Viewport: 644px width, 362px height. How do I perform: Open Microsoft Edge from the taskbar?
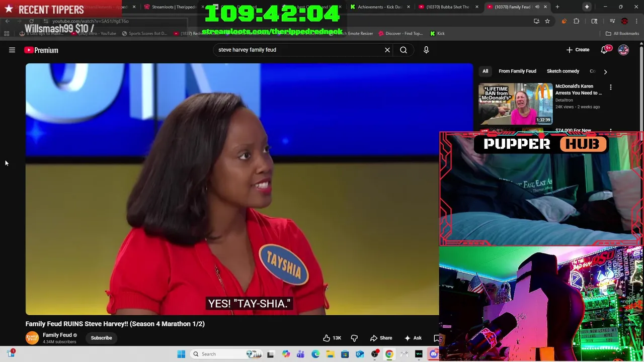[315, 354]
